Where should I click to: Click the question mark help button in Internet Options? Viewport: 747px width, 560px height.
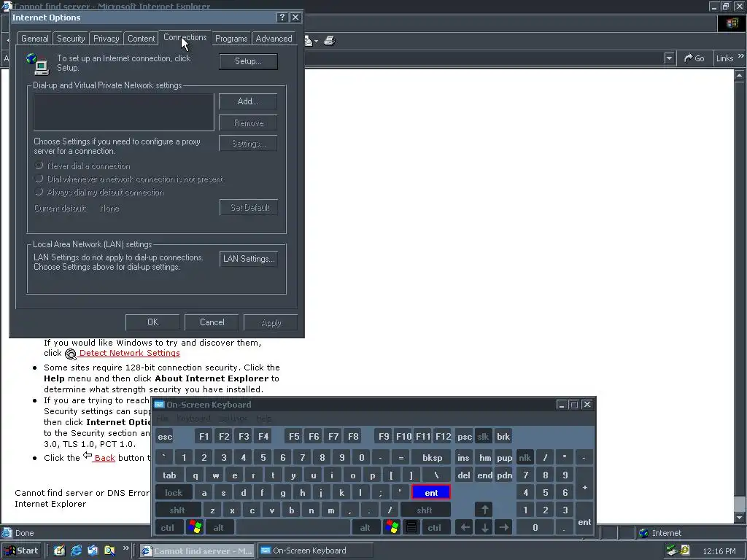click(x=282, y=17)
